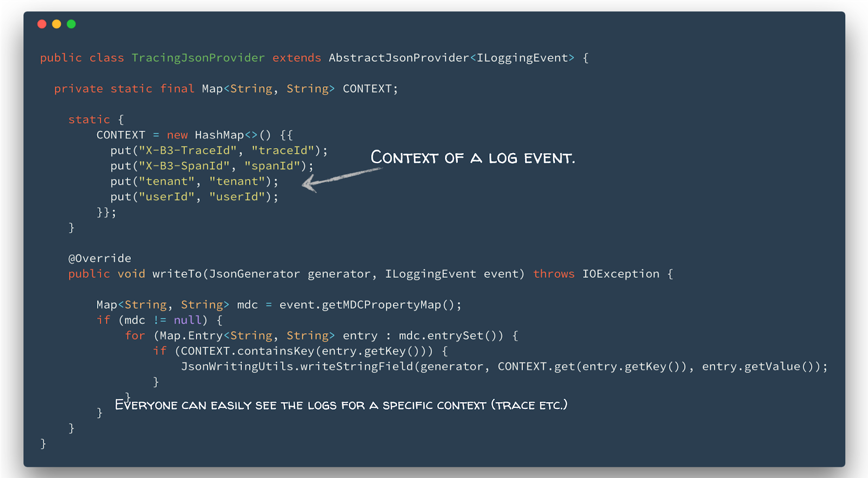Click the JsonGenerator generator parameter
Screen dimensions: 868x478
tap(290, 274)
